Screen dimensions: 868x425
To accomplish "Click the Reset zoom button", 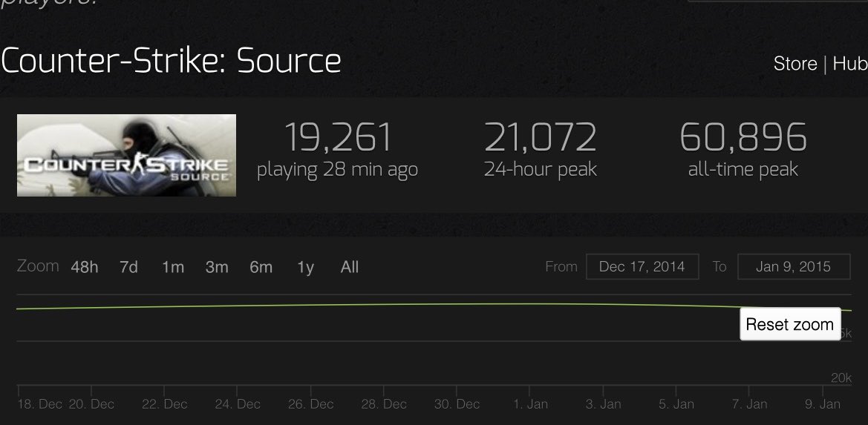I will point(790,324).
